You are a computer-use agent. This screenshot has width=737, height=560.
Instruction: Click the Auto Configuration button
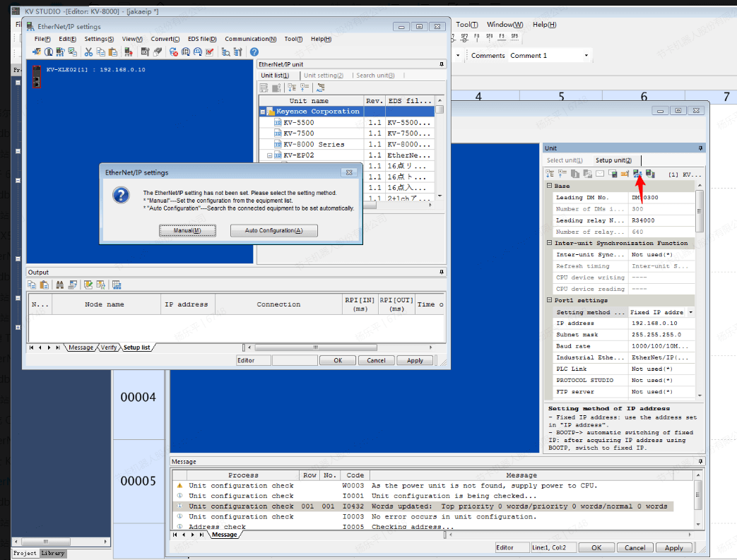tap(273, 231)
